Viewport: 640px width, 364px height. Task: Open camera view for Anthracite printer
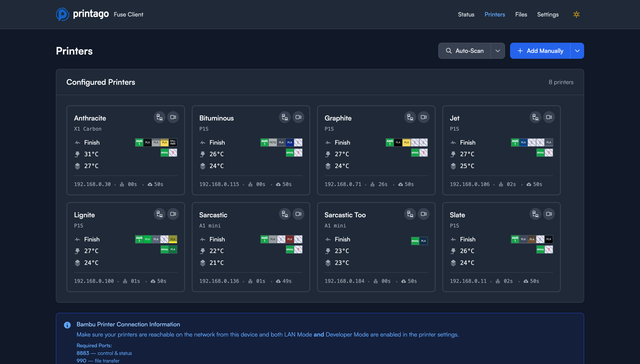point(173,117)
